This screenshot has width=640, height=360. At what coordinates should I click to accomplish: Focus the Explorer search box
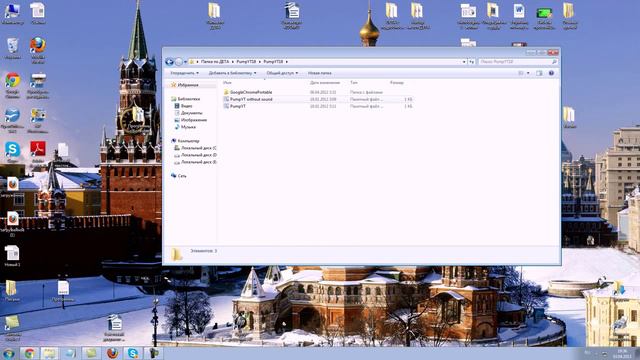518,62
